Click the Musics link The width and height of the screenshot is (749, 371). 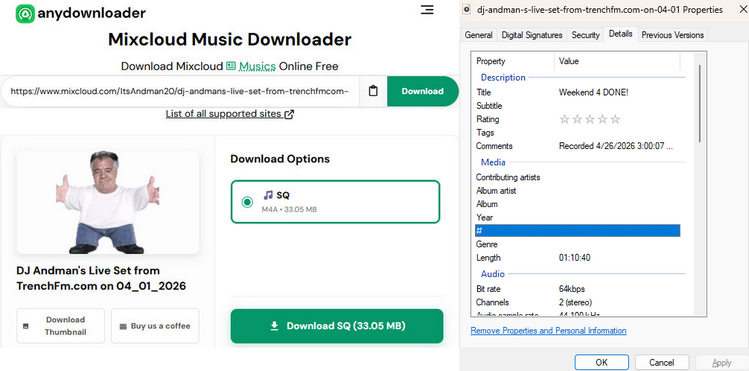pos(257,66)
